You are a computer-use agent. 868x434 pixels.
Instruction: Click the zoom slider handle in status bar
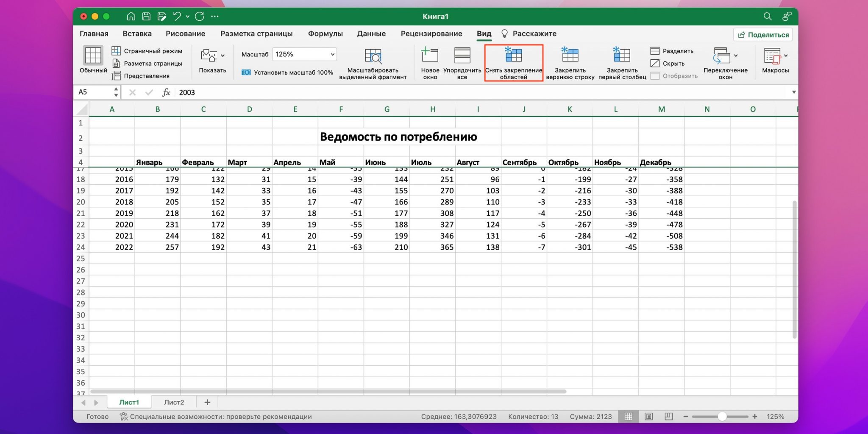click(722, 417)
